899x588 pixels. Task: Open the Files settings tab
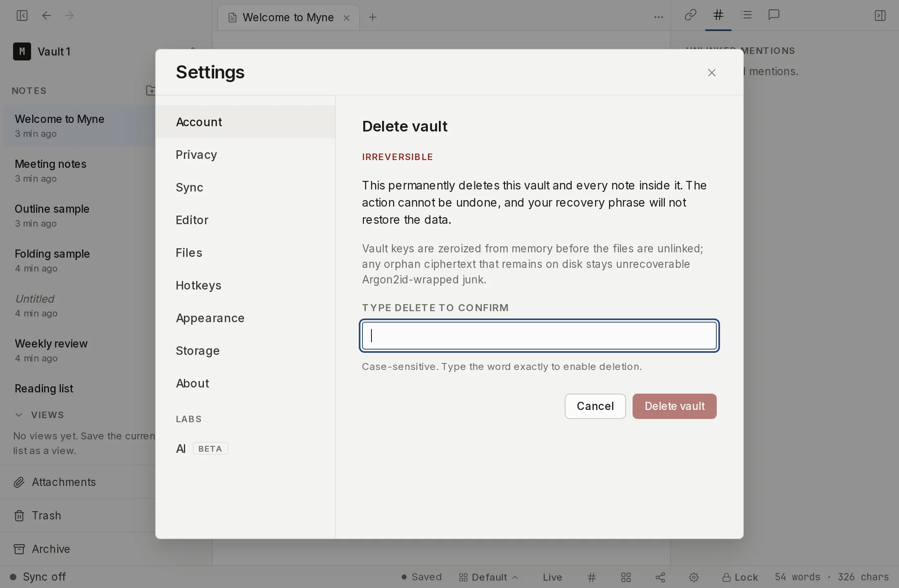point(246,252)
